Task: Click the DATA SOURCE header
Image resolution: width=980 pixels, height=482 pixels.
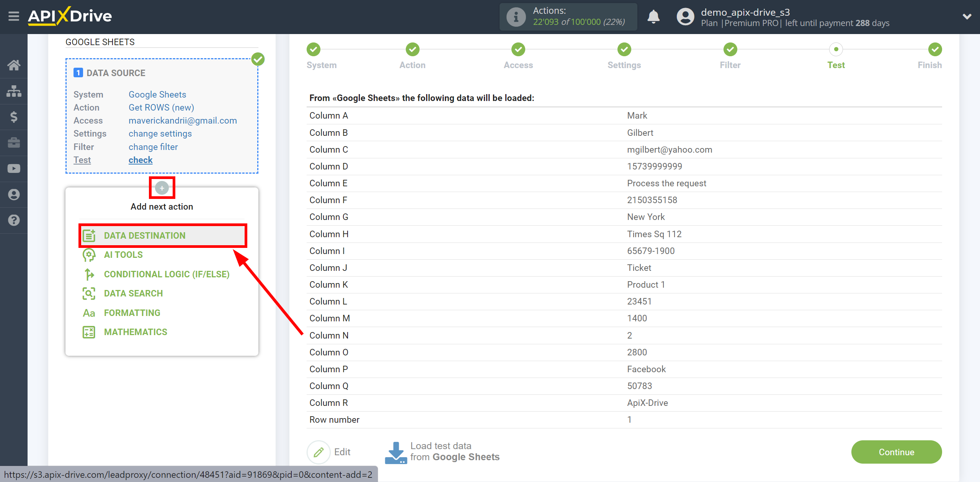Action: pos(116,73)
